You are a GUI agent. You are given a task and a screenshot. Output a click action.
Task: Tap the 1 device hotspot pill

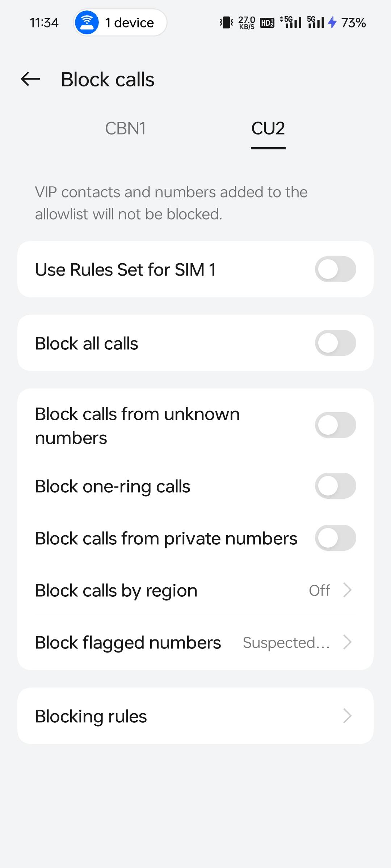[120, 22]
